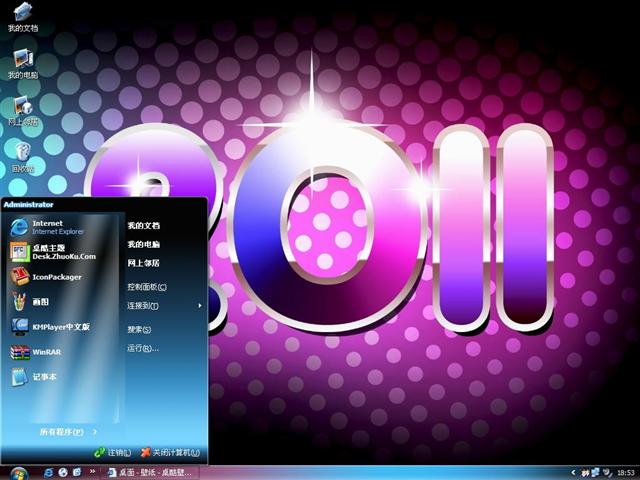Open 我的电脑 in Start menu right pane
This screenshot has height=480, width=640.
143,244
